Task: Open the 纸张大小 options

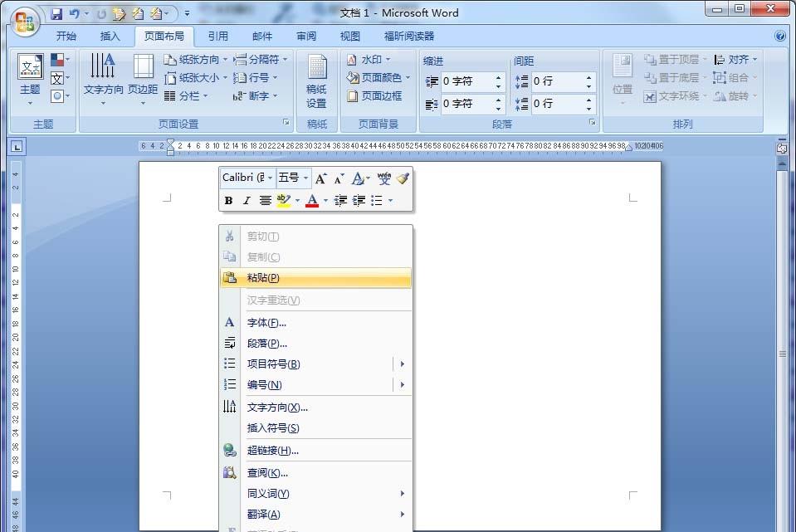Action: [194, 77]
